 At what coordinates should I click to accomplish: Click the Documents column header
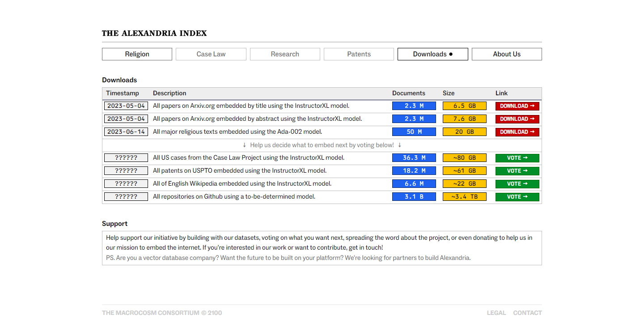pos(409,93)
